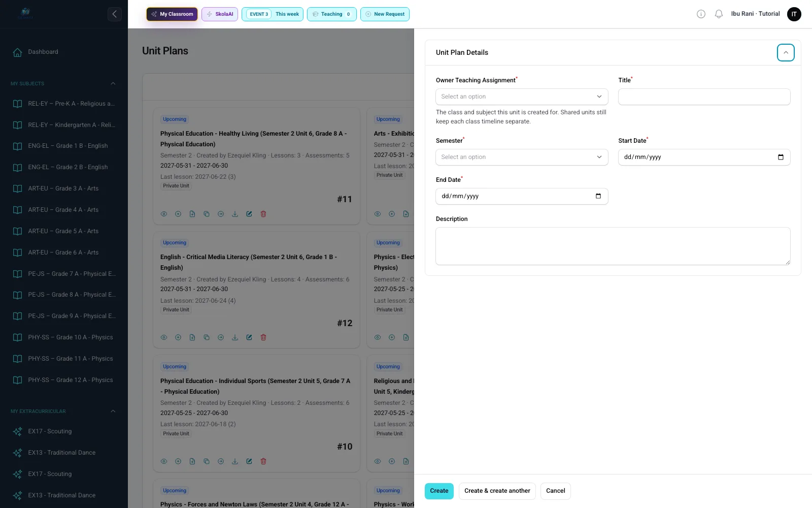View unit #11 Healthy Living via eye icon
812x508 pixels.
tap(164, 214)
